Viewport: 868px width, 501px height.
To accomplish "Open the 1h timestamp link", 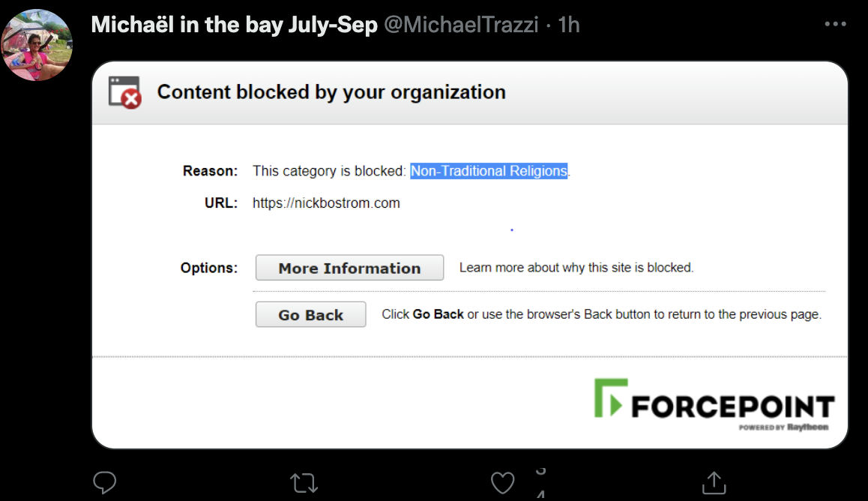I will [568, 25].
